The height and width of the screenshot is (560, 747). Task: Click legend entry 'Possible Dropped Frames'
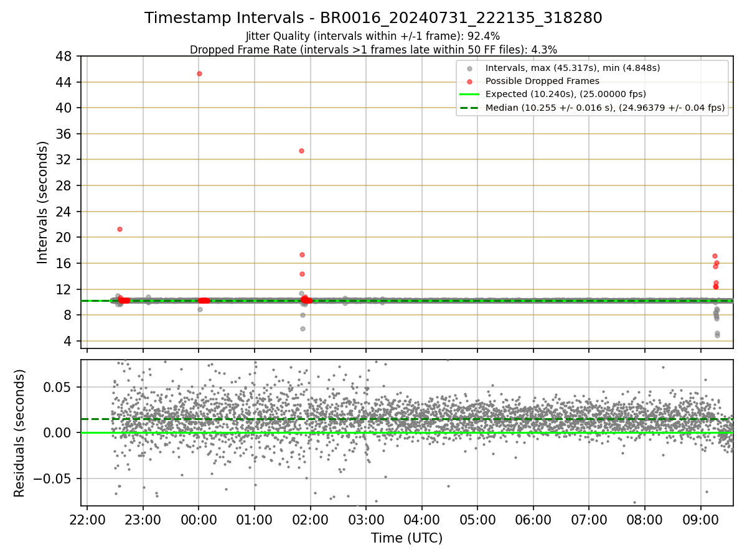(542, 81)
